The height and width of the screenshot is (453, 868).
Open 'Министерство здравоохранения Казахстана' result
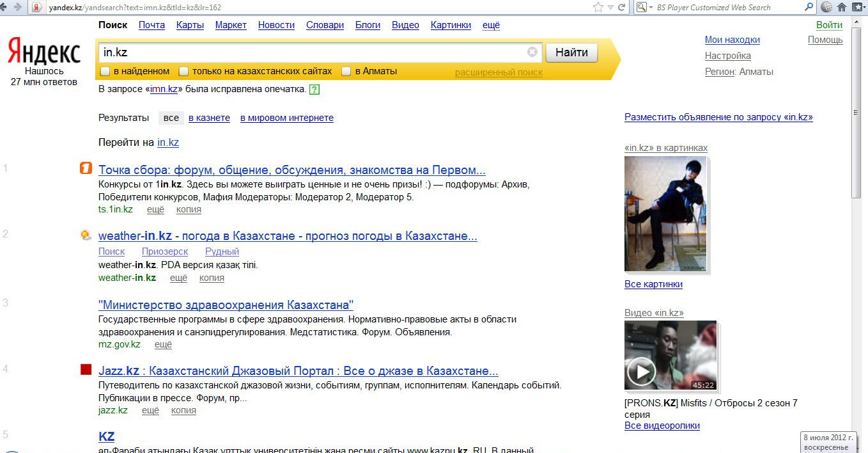226,305
